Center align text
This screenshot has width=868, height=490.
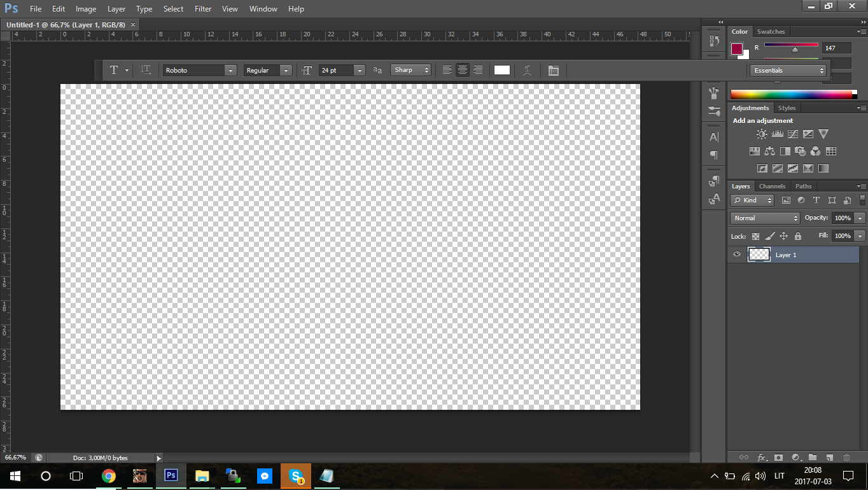coord(463,71)
